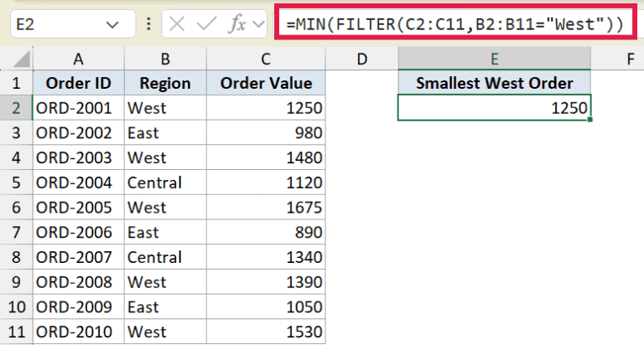644x345 pixels.
Task: Click cell containing ORD-2003
Action: pos(79,158)
